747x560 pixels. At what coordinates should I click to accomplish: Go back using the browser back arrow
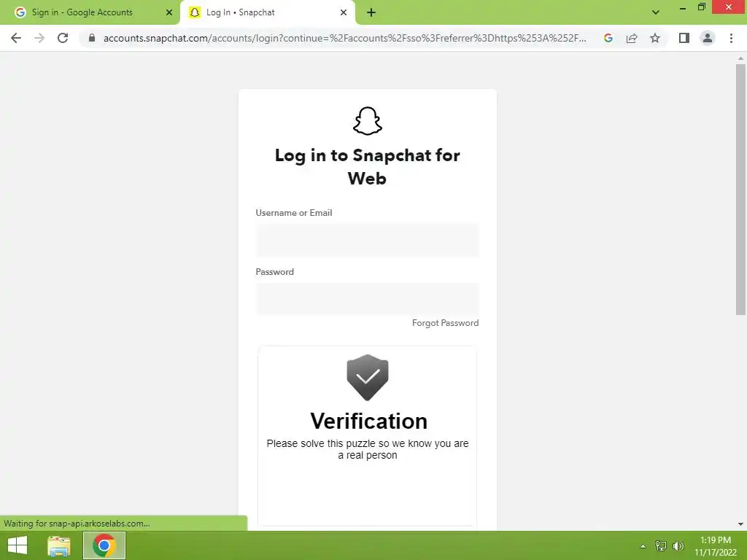16,38
